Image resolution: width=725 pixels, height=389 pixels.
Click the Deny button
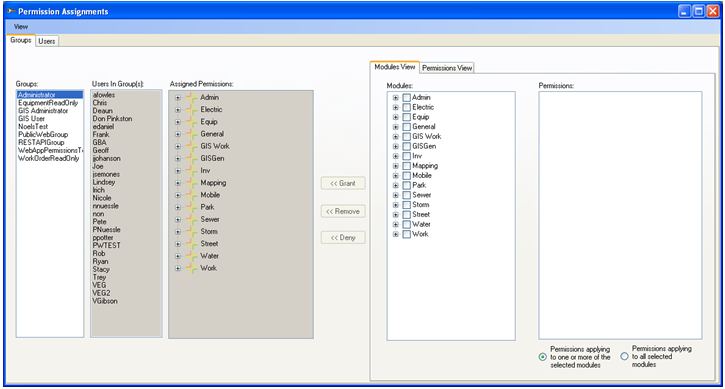343,238
